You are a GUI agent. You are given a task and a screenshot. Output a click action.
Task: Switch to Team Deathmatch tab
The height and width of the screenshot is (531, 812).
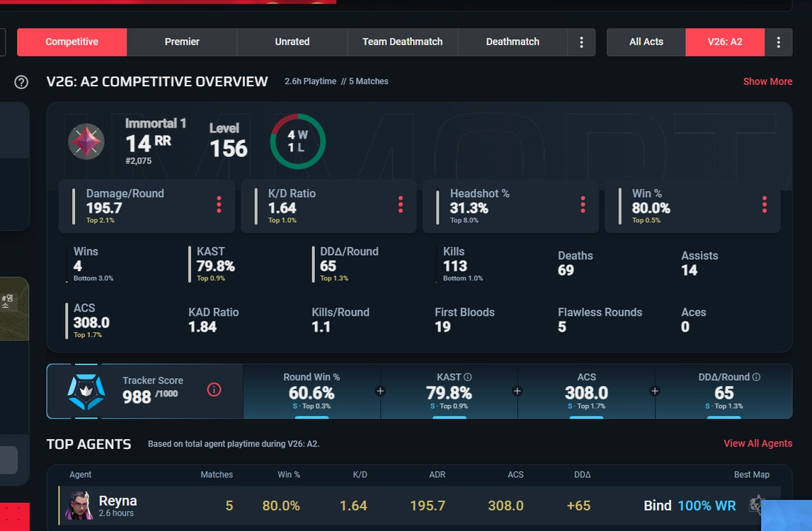tap(402, 42)
